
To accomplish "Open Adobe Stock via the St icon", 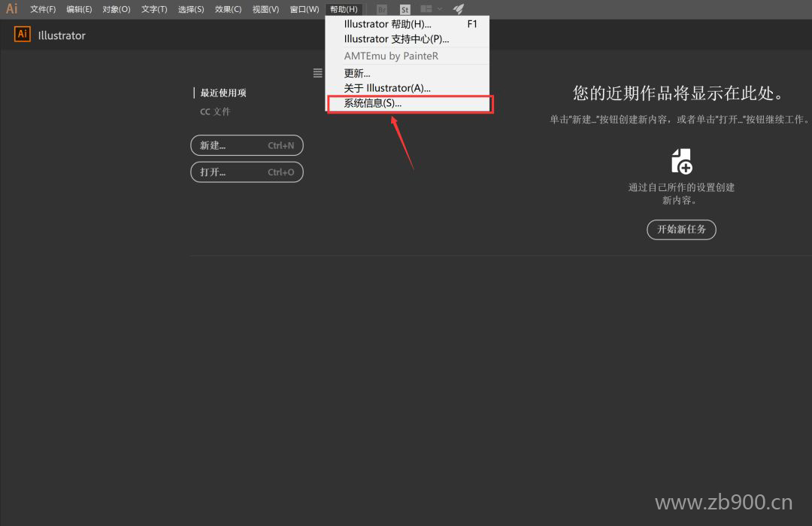I will [x=405, y=9].
